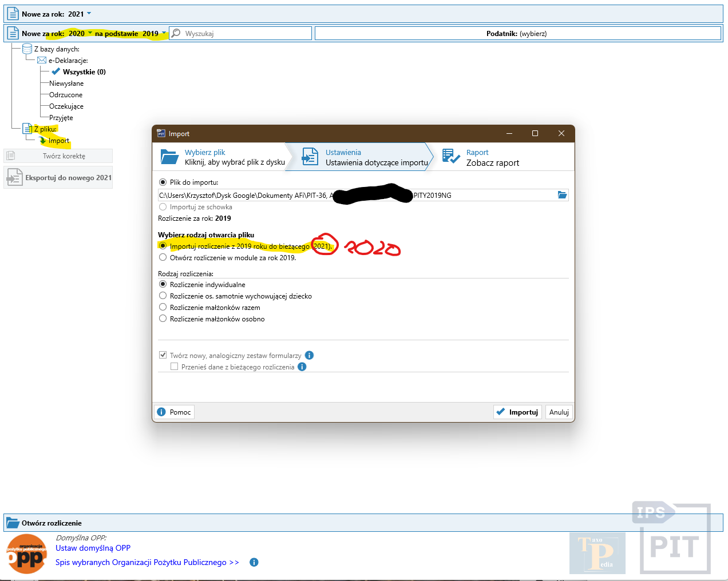Select 'Odrzucone' in e-Deklaracje tree
This screenshot has width=728, height=581.
tap(66, 95)
